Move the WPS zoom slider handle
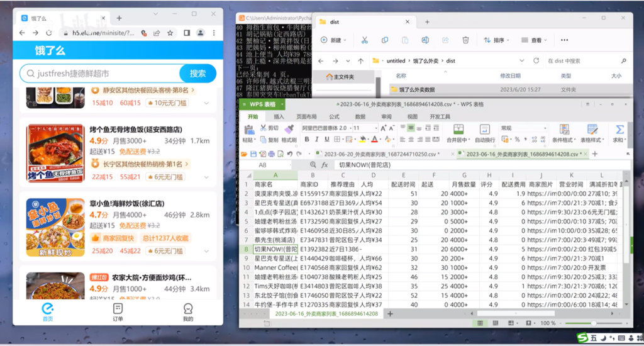The height and width of the screenshot is (346, 644). (594, 323)
